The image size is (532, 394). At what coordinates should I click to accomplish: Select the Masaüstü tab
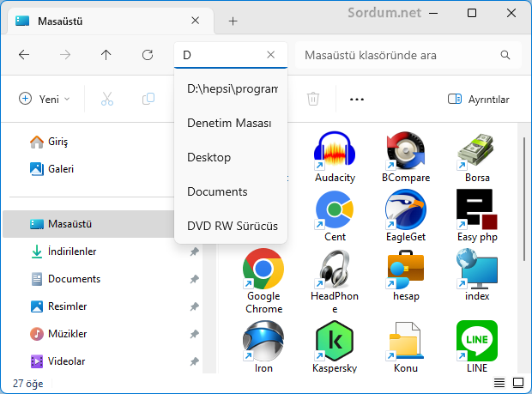(x=111, y=21)
